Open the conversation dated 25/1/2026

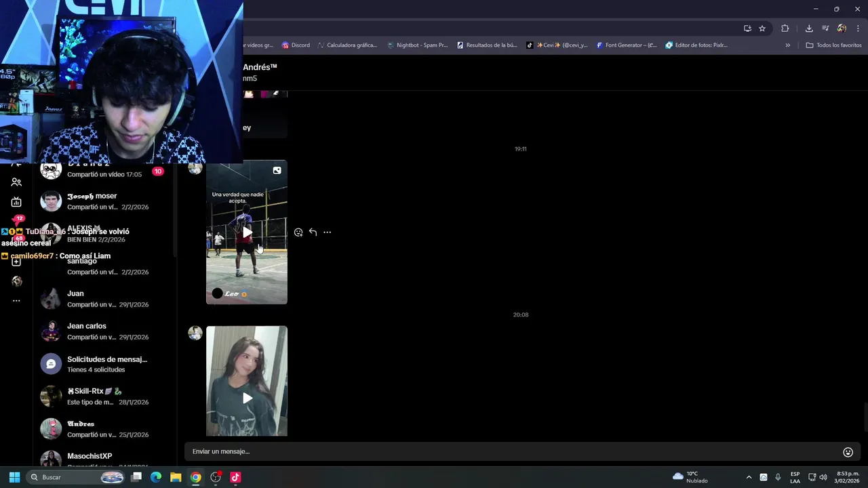pyautogui.click(x=105, y=429)
